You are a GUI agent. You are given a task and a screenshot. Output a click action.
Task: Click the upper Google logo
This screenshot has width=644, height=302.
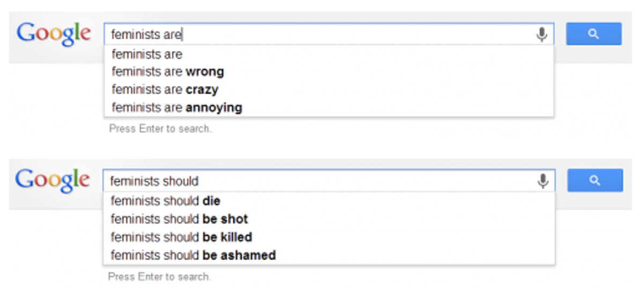54,33
